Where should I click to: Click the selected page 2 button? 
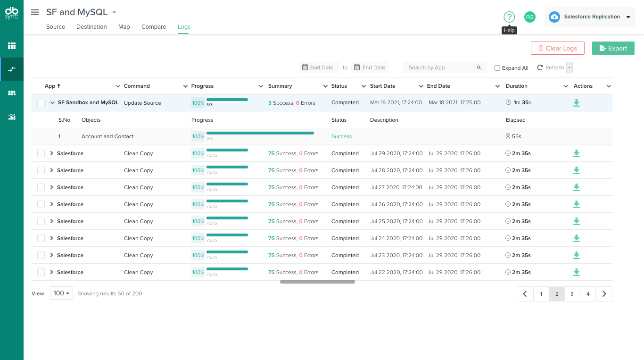point(557,294)
